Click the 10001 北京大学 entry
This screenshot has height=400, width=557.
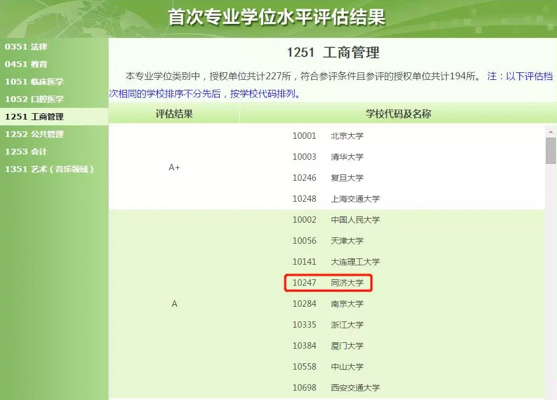(328, 136)
